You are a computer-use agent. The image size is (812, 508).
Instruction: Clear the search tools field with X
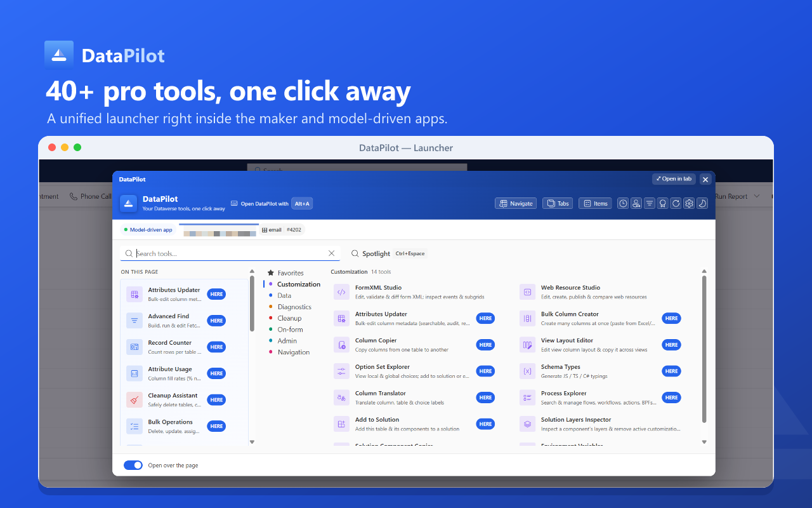(331, 253)
